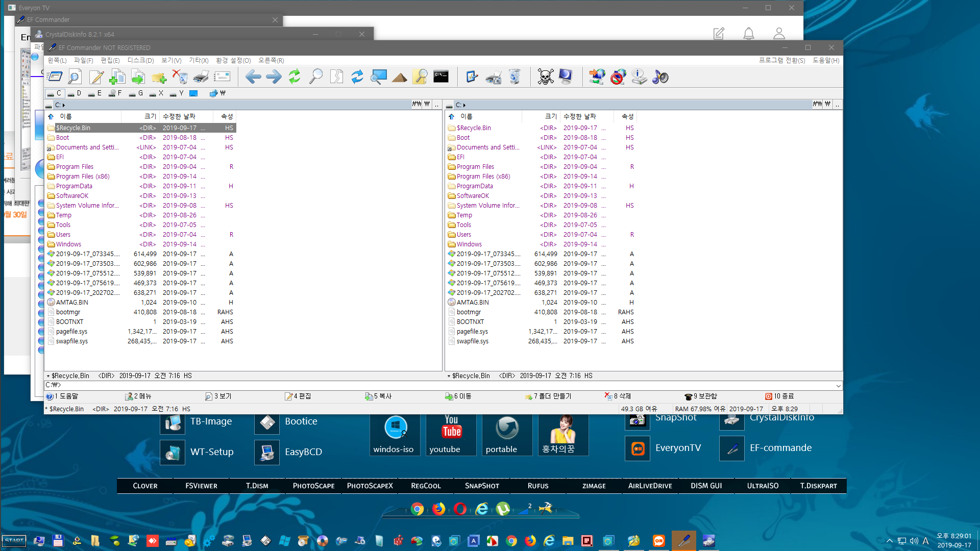The width and height of the screenshot is (980, 551).
Task: Click the view file magnifier toolbar icon
Action: click(x=75, y=77)
